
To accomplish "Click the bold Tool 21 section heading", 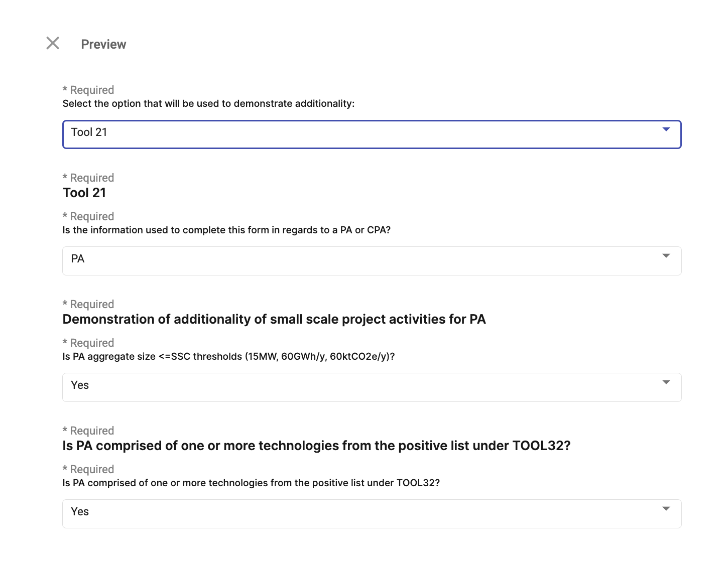I will tap(84, 193).
